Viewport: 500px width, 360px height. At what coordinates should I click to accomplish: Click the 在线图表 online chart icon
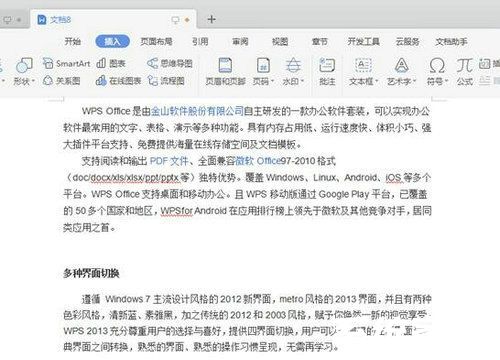tap(118, 80)
